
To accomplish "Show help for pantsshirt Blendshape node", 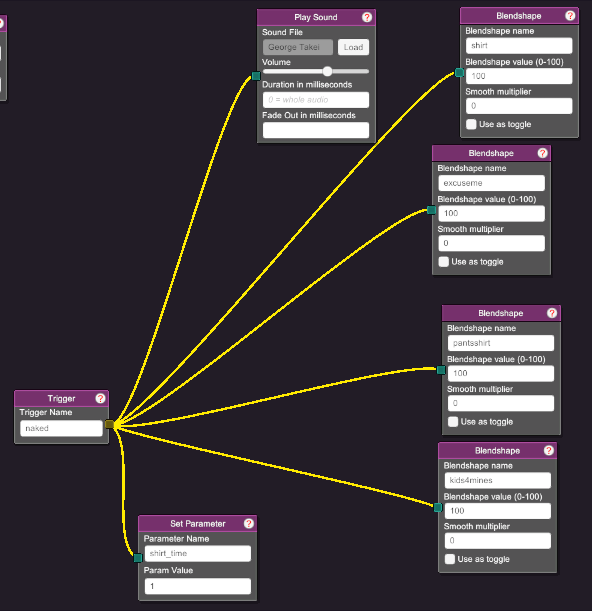I will [x=552, y=313].
